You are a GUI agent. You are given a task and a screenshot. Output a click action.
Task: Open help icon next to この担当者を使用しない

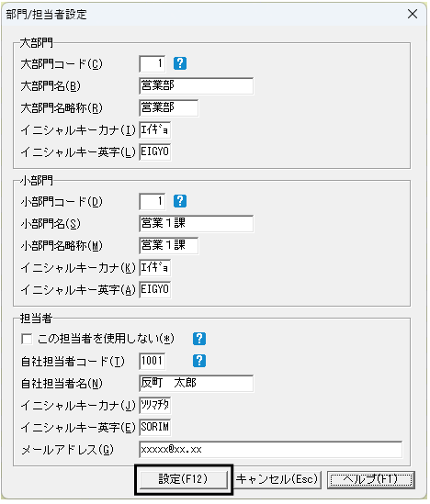pyautogui.click(x=199, y=339)
